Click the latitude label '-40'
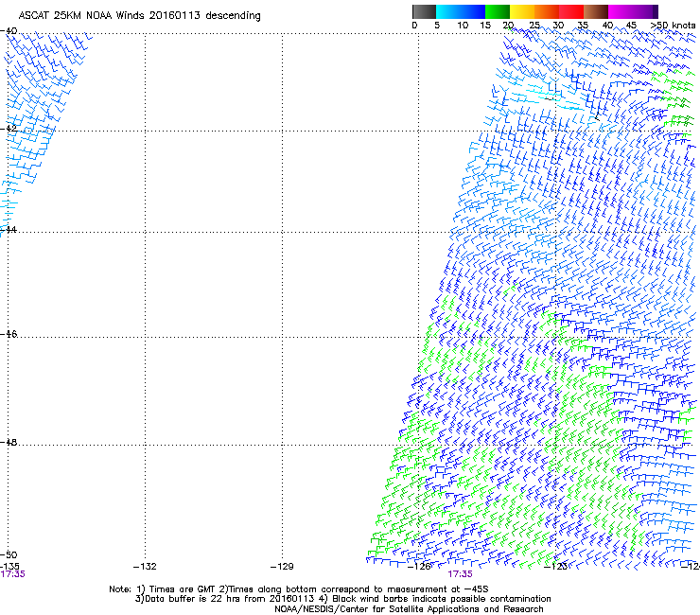The width and height of the screenshot is (700, 615). pos(9,31)
